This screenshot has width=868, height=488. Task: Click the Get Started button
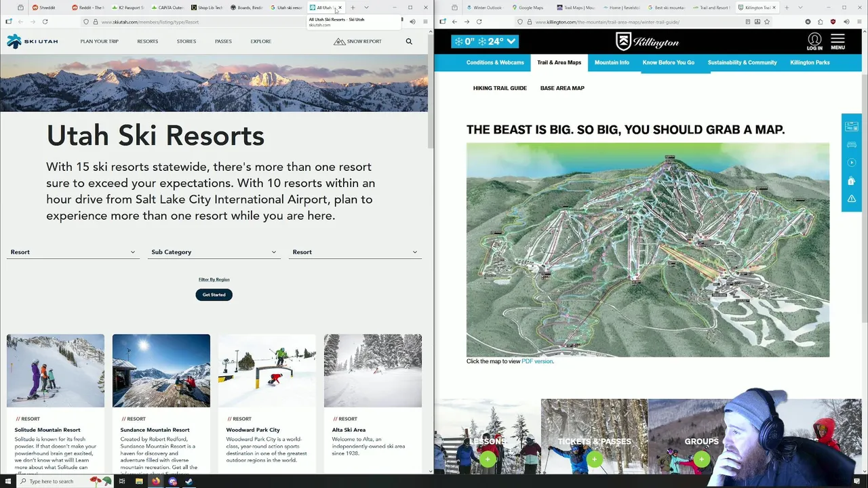tap(214, 295)
